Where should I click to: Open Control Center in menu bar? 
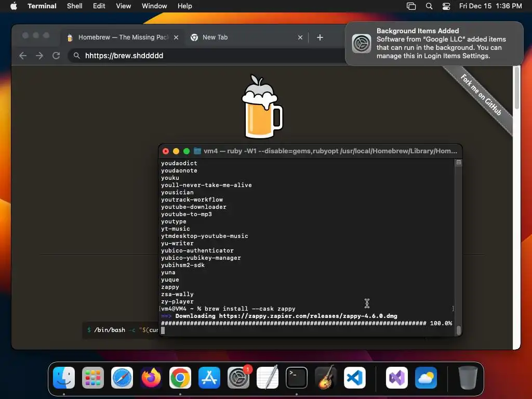(446, 6)
